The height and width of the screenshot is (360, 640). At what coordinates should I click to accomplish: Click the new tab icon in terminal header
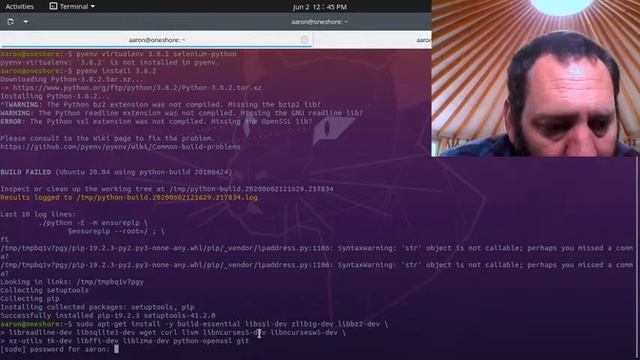pyautogui.click(x=11, y=22)
